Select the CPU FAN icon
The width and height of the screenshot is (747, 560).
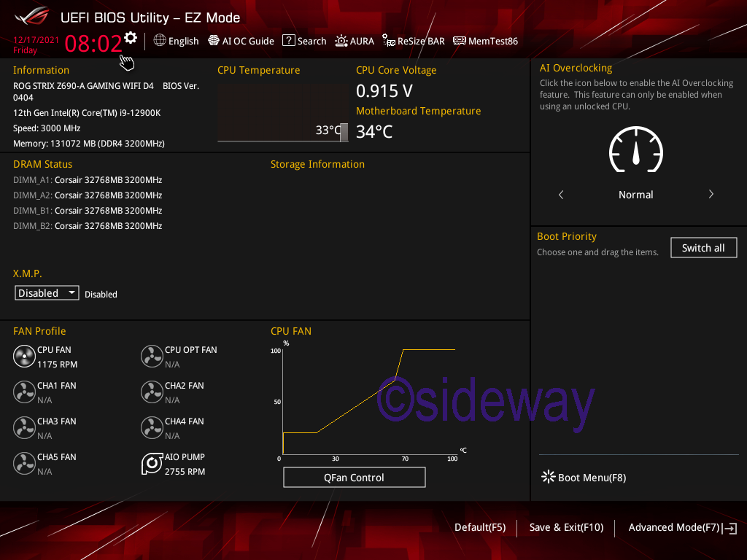click(x=24, y=357)
